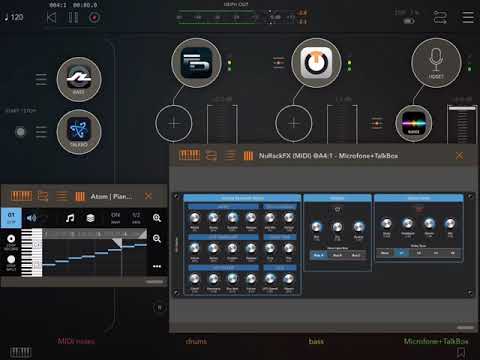
Task: Zoom out on the Atom piano roll
Action: (157, 238)
